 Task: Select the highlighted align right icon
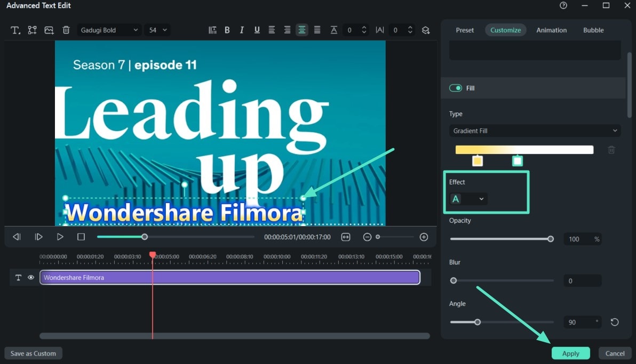302,30
